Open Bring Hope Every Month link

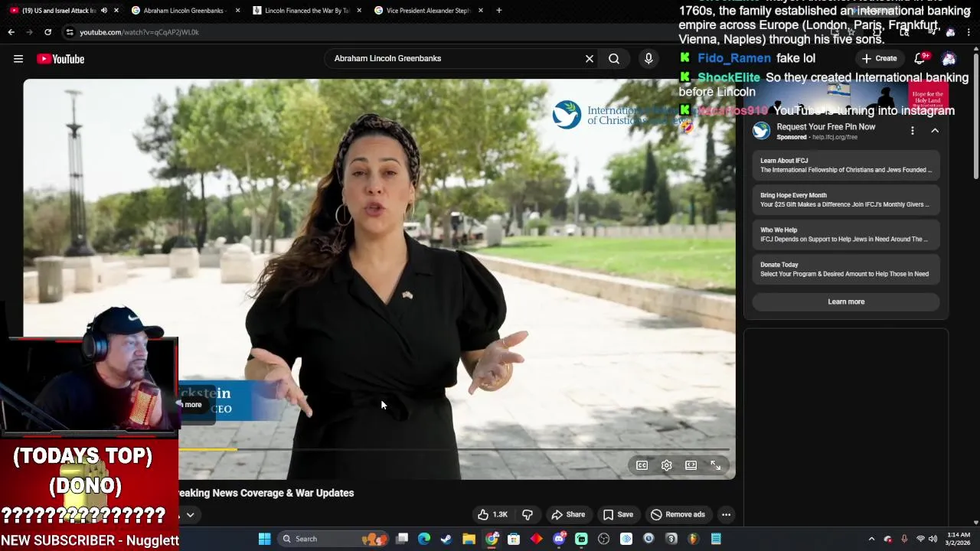coord(846,200)
